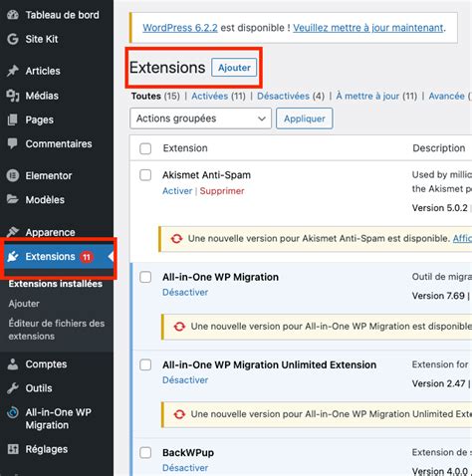
Task: Open Modèles menu item
Action: [45, 199]
